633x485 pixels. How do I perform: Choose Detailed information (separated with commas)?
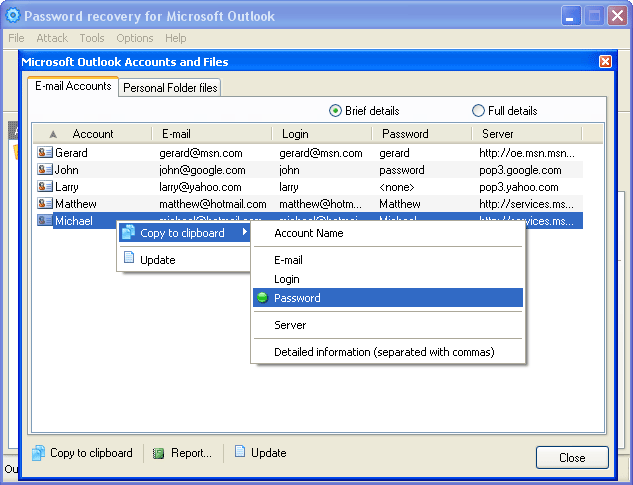click(x=388, y=352)
